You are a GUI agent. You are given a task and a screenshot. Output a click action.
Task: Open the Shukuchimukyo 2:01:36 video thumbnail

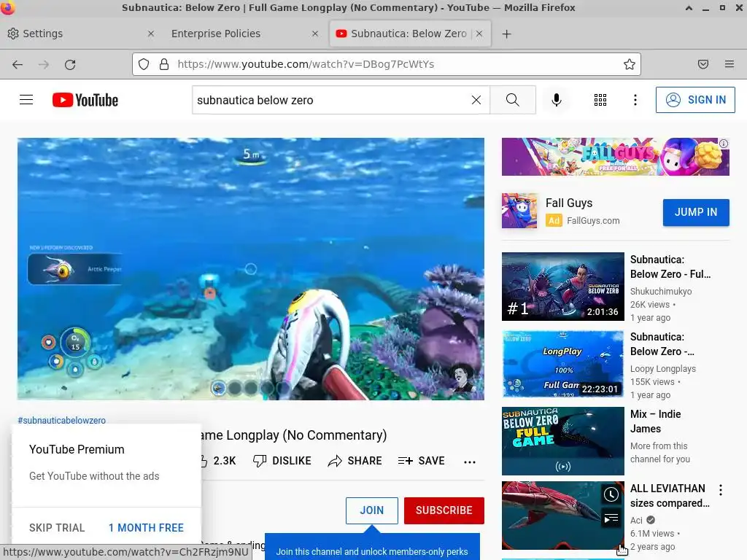[x=562, y=286]
